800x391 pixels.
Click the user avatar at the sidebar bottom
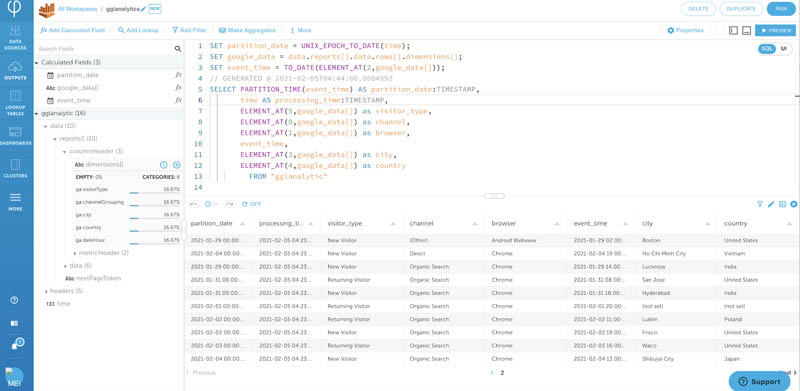[14, 378]
